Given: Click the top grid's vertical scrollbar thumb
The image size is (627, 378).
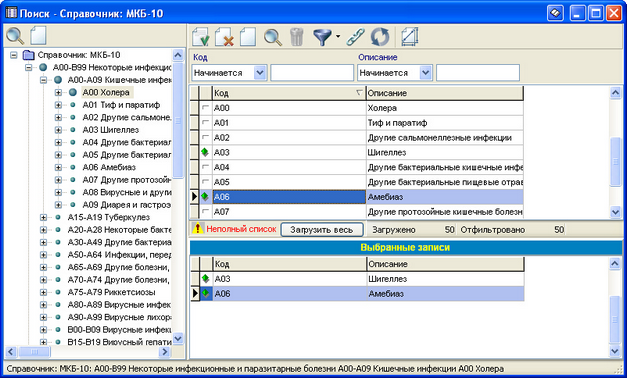Looking at the screenshot, I should click(x=615, y=162).
